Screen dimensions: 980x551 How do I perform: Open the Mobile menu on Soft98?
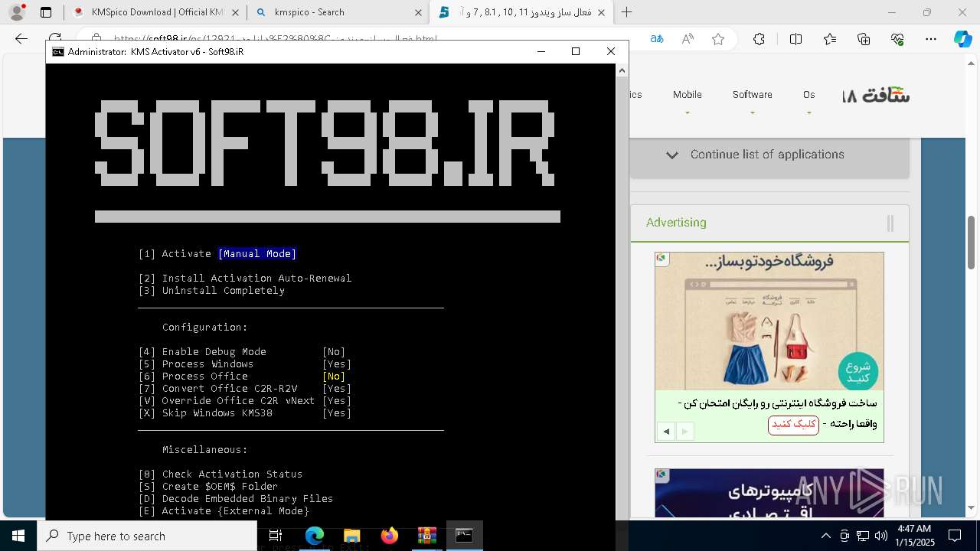pyautogui.click(x=688, y=95)
